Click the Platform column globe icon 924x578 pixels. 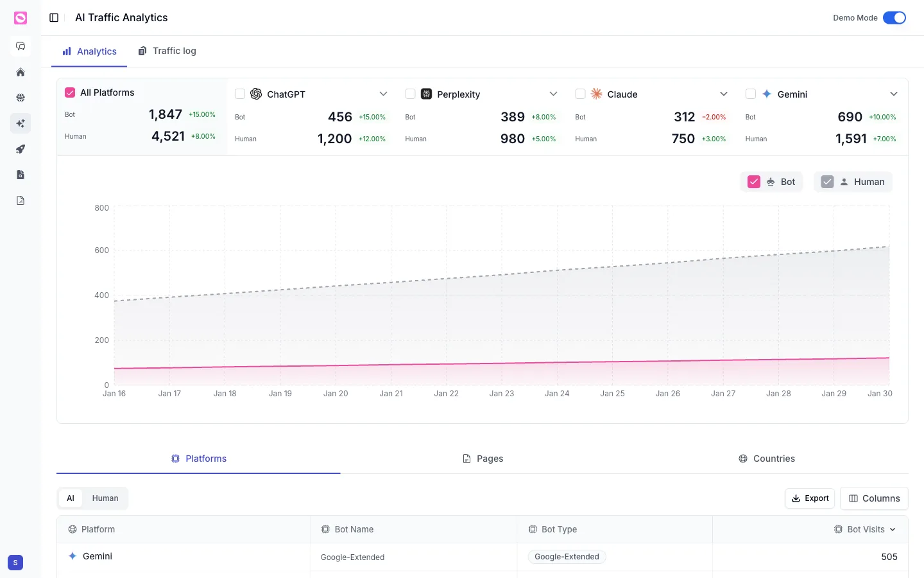[73, 529]
